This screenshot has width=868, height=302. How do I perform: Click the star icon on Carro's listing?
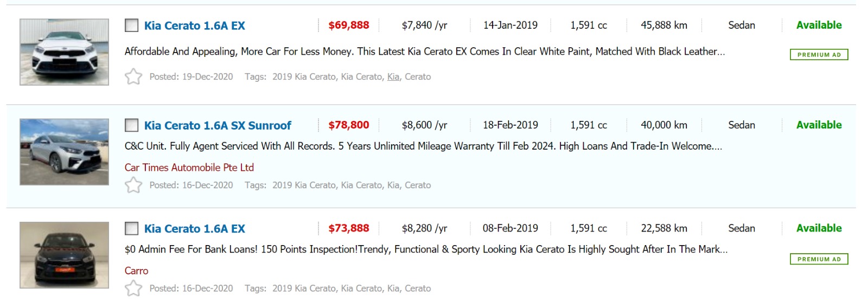[133, 288]
